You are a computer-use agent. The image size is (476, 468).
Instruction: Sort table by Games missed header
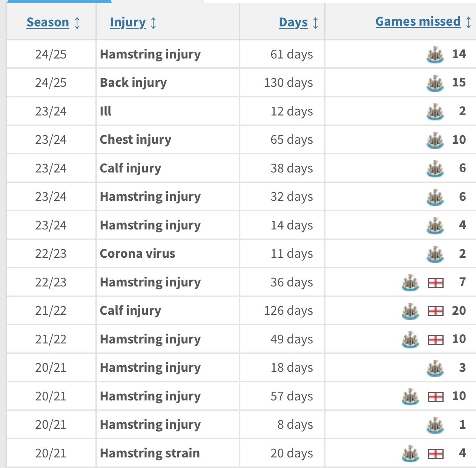point(418,22)
